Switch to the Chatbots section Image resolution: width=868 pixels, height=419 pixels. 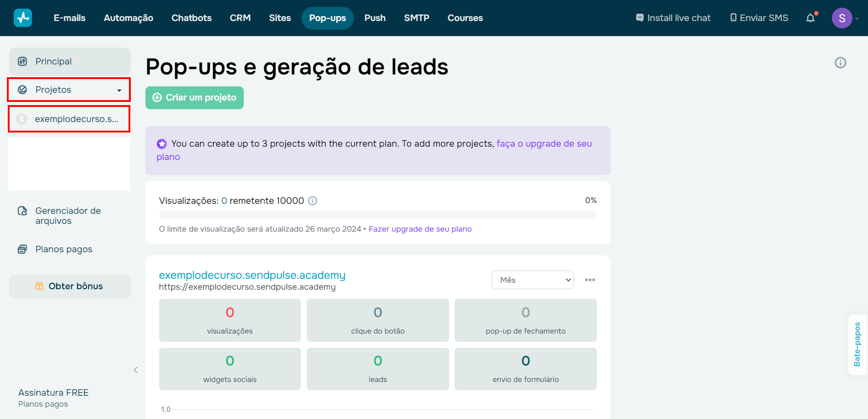192,18
